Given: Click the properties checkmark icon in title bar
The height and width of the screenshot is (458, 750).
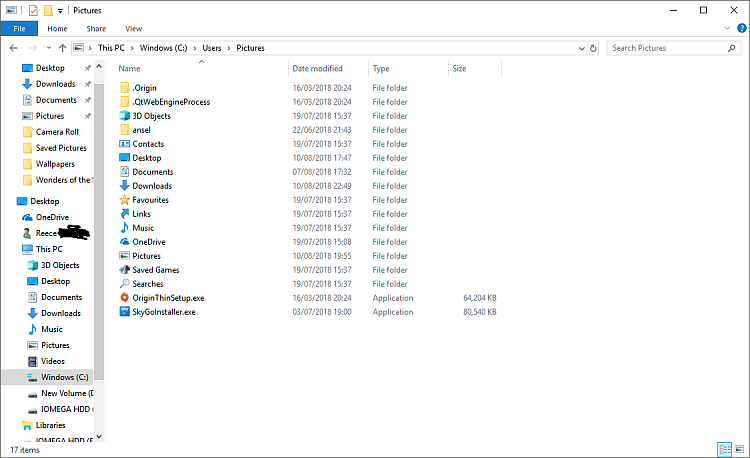Looking at the screenshot, I should (x=33, y=10).
